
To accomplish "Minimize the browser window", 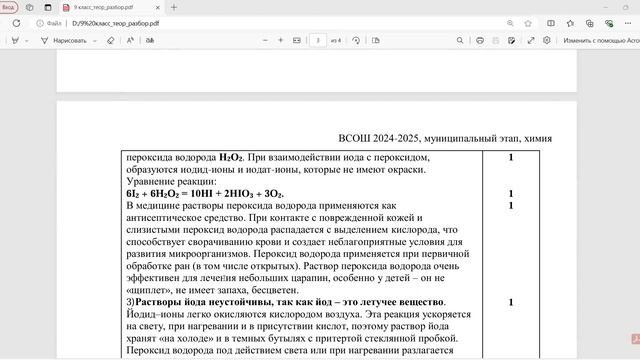I will coord(606,7).
